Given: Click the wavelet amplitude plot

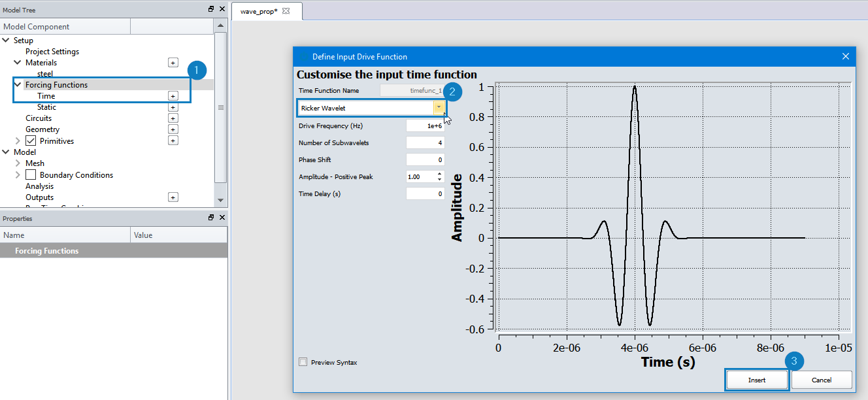Looking at the screenshot, I should 675,208.
